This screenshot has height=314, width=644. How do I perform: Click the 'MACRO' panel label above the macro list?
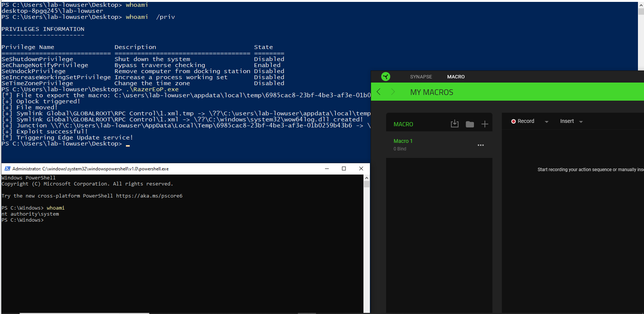tap(403, 124)
